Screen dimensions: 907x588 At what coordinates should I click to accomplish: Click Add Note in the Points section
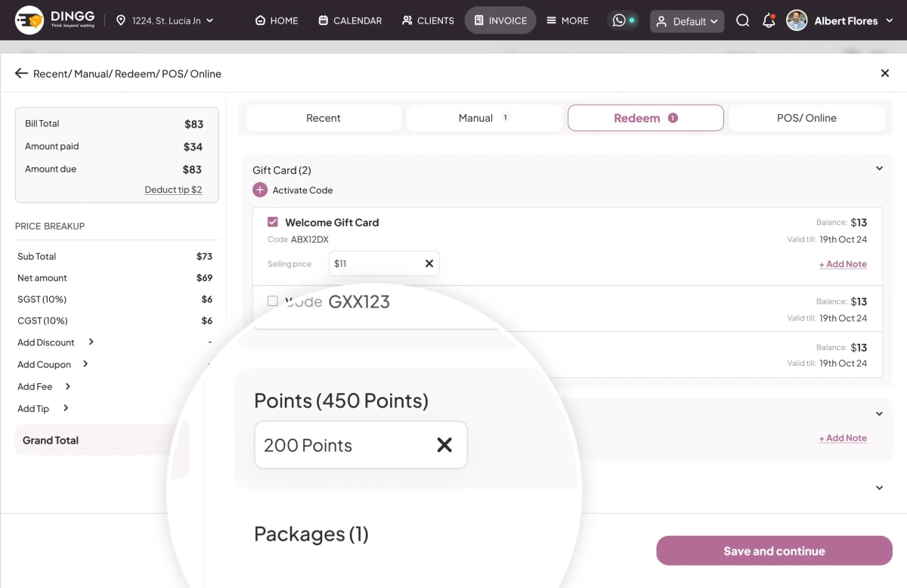pyautogui.click(x=843, y=438)
